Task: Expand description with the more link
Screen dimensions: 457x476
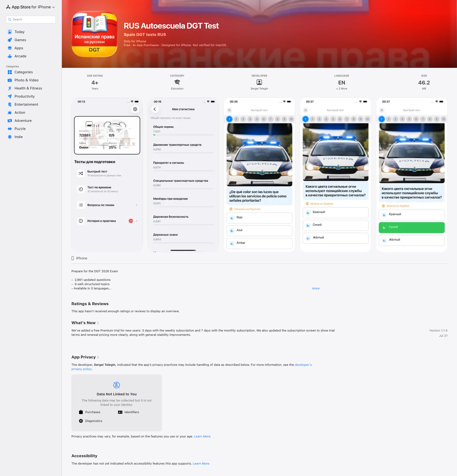Action: [x=316, y=288]
